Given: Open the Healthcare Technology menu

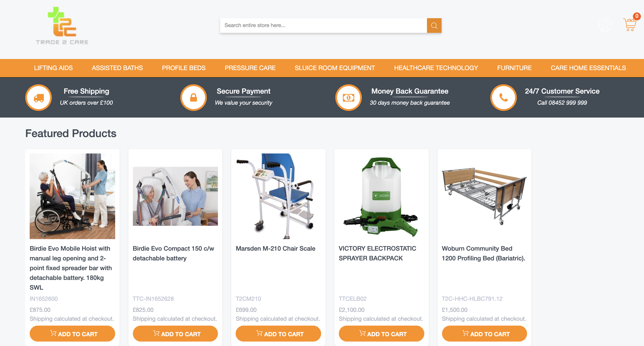Looking at the screenshot, I should pyautogui.click(x=436, y=68).
